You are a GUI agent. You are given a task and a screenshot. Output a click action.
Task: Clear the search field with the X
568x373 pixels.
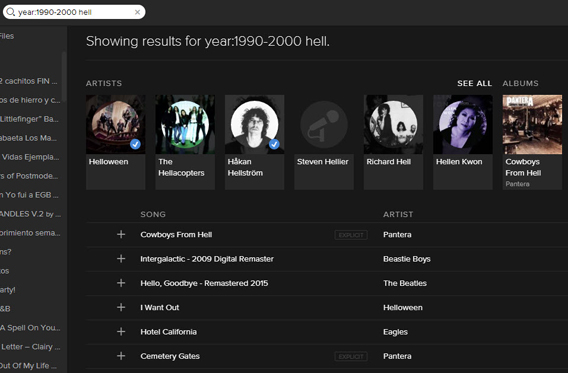(137, 12)
